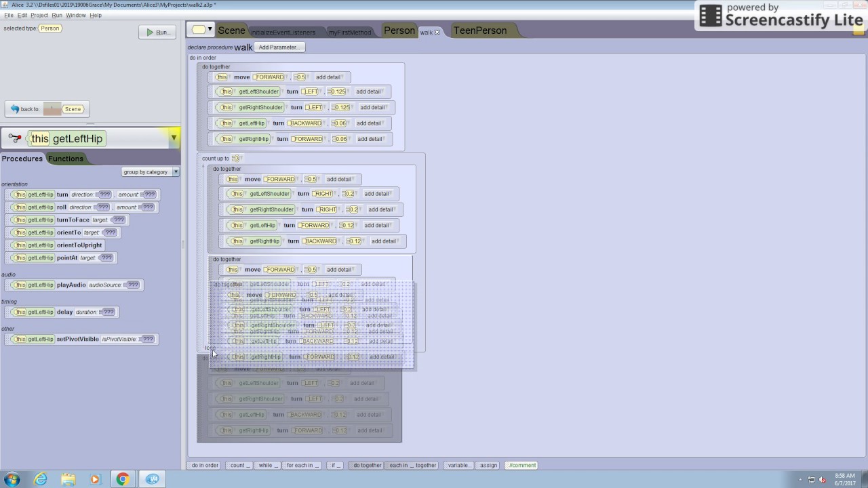Screen dimensions: 868x488
Task: Open the Help menu
Action: pos(96,15)
